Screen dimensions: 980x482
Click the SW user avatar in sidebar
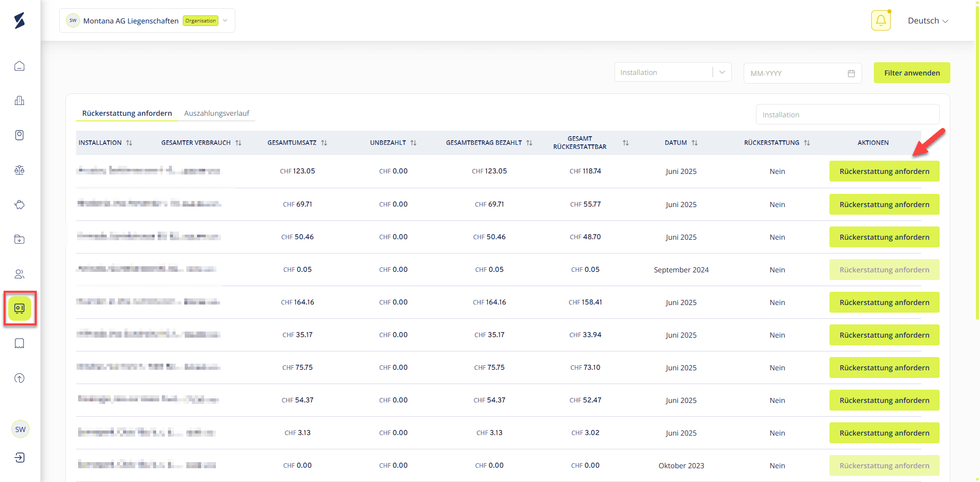click(x=20, y=429)
